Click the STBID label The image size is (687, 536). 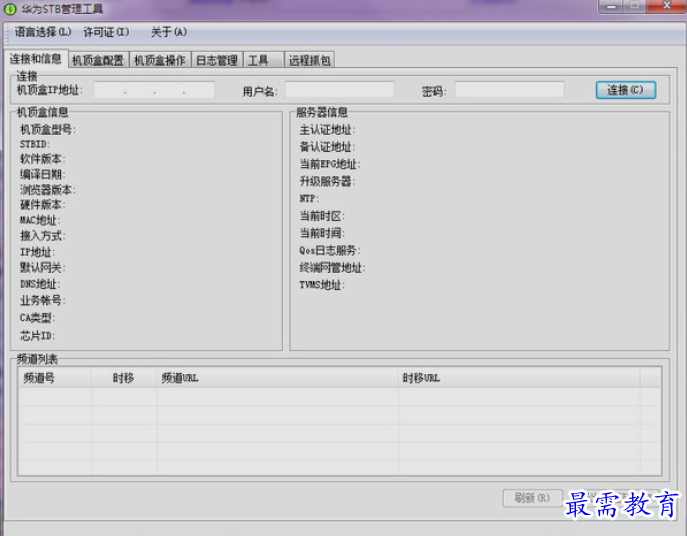pos(35,144)
